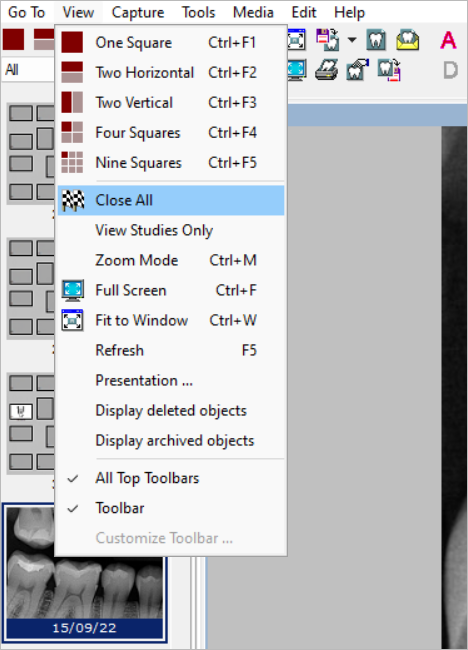Click Presentation ... menu entry

pos(171,381)
